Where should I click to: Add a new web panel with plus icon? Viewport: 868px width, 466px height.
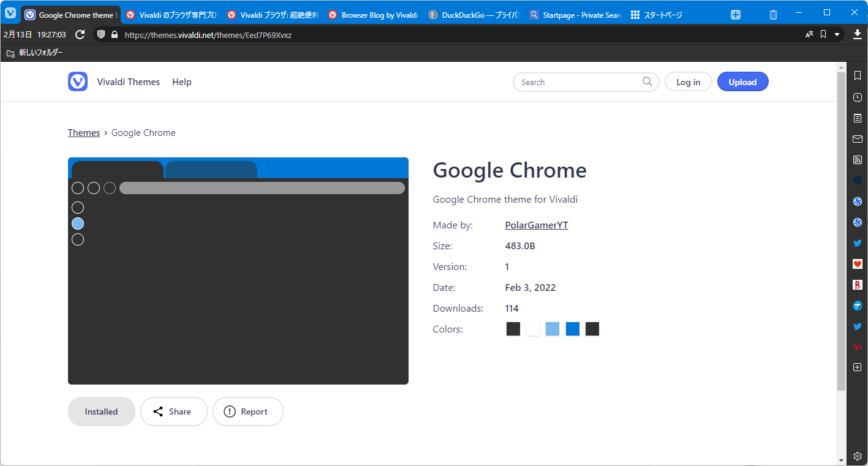click(x=858, y=367)
